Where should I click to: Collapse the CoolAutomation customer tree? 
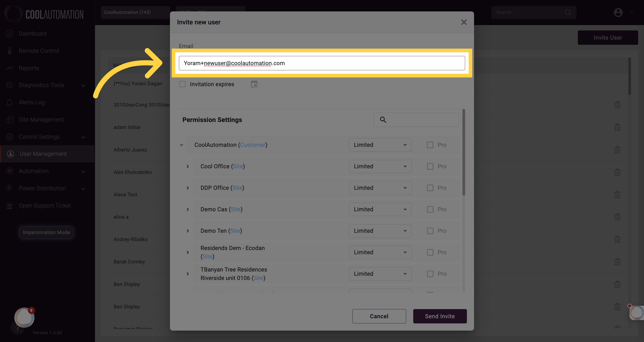(x=182, y=145)
